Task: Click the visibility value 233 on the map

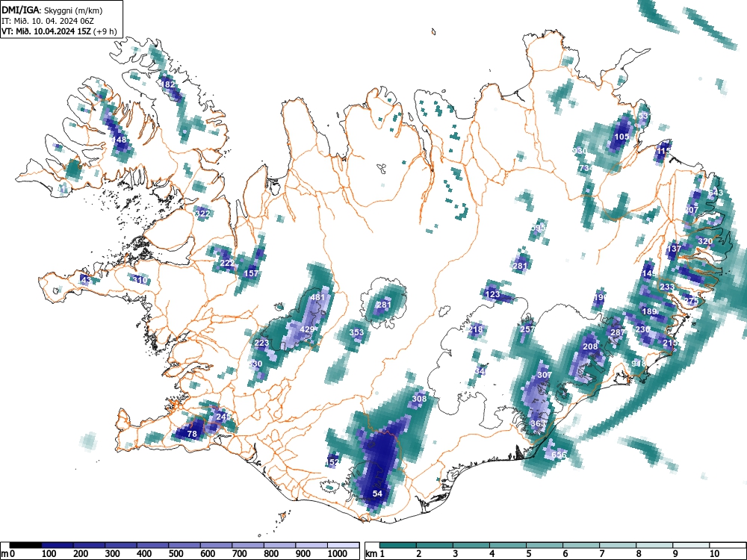Action: point(667,287)
